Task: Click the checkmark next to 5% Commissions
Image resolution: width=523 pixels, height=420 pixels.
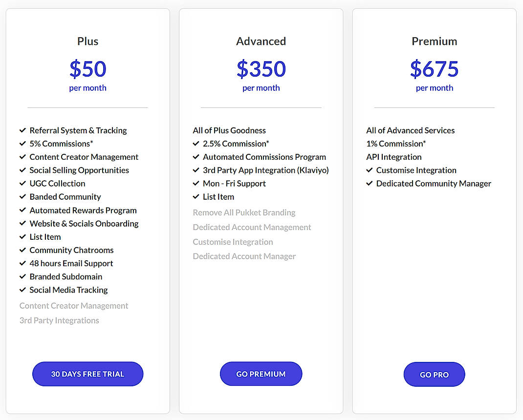Action: 22,144
